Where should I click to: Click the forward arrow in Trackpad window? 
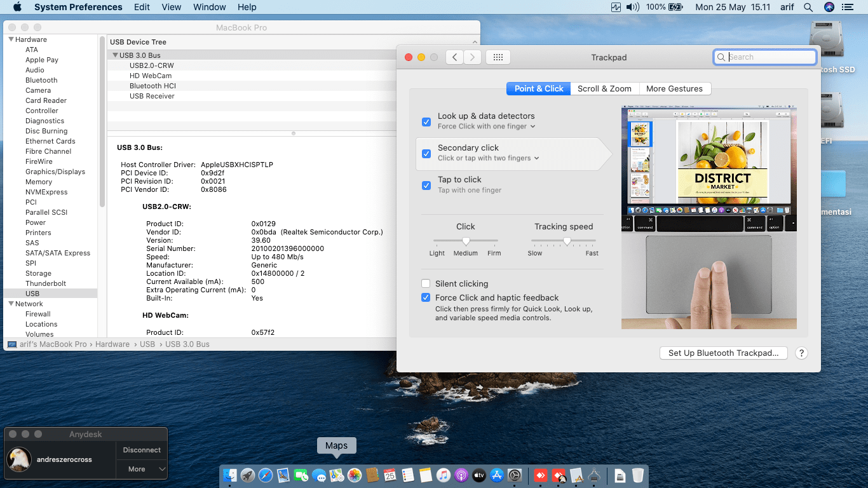pyautogui.click(x=471, y=57)
